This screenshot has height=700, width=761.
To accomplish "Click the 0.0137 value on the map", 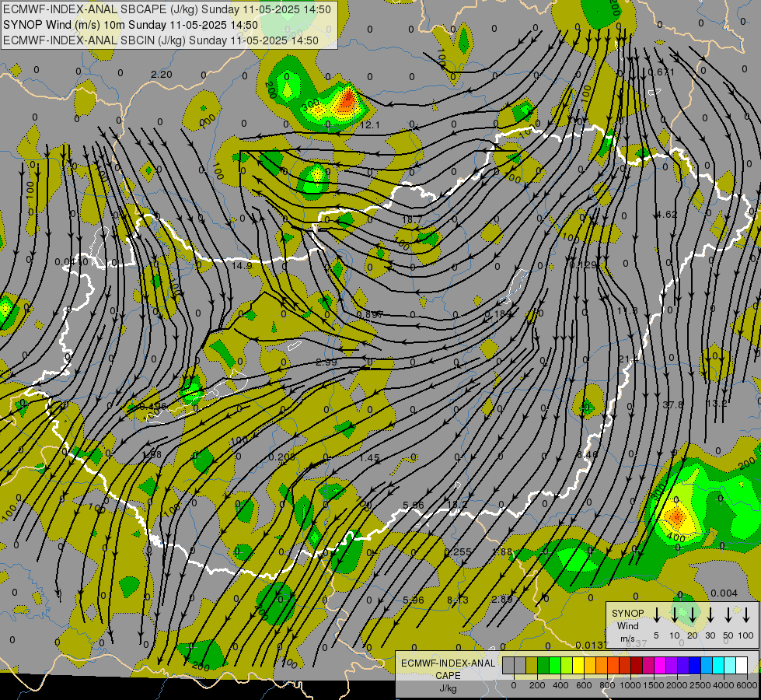I will click(x=592, y=645).
